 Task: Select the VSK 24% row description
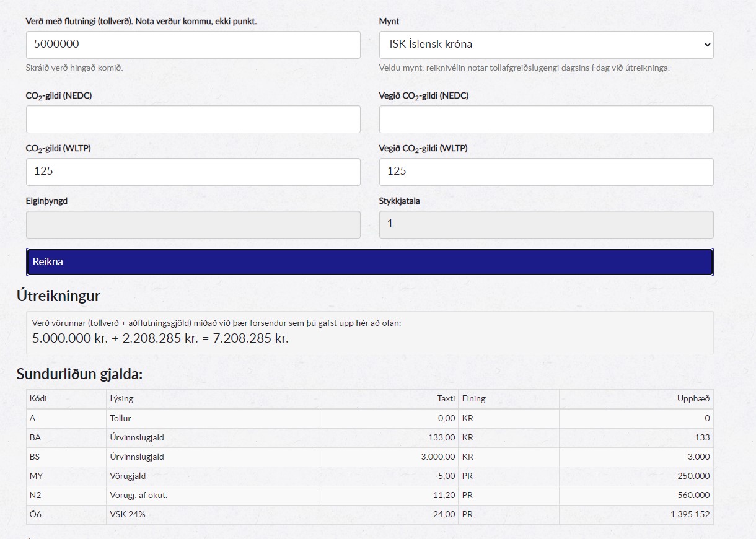coord(128,515)
